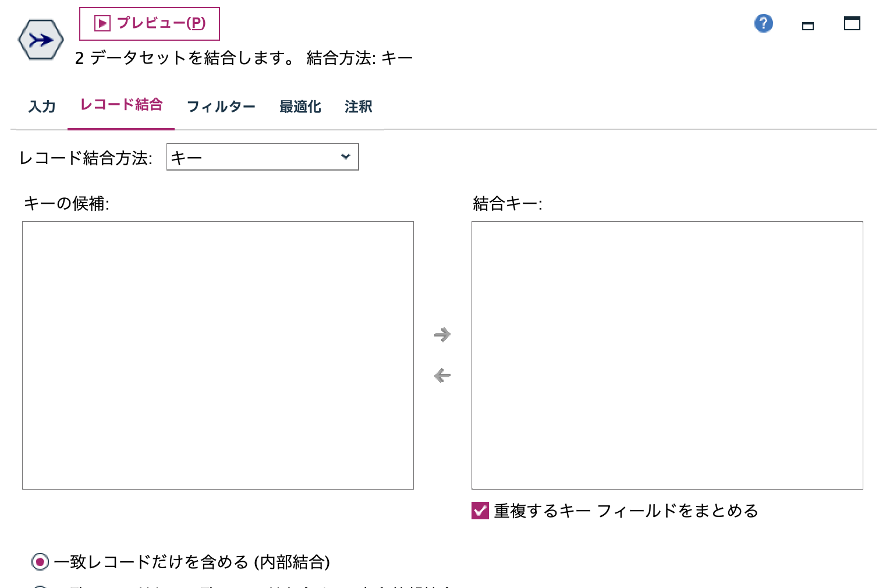
Task: Click the right arrow to add key
Action: pyautogui.click(x=442, y=335)
